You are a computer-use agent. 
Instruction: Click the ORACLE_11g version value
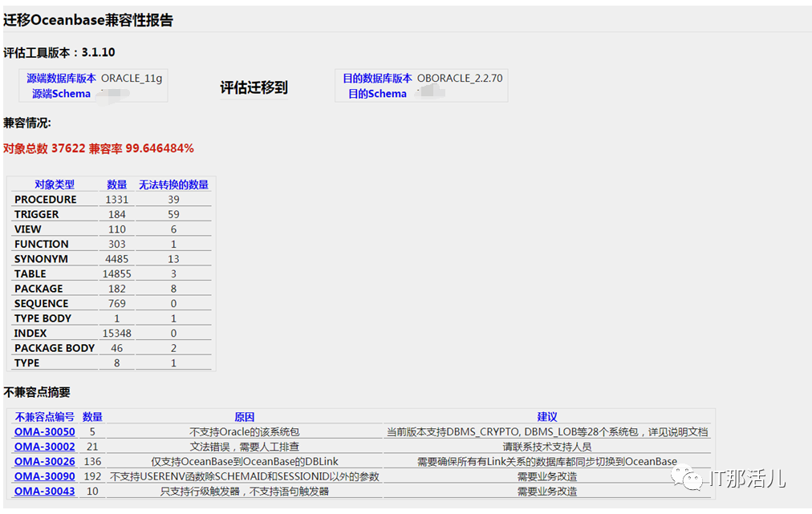[132, 78]
